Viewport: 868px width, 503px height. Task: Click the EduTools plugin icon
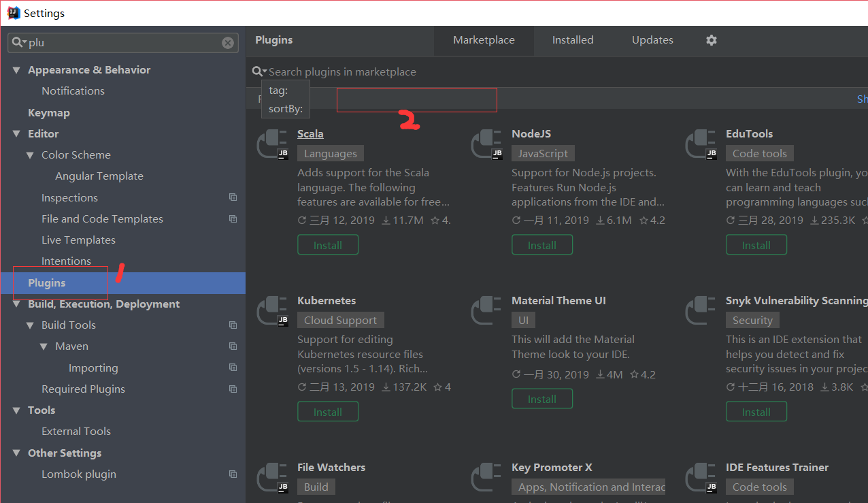click(x=701, y=144)
